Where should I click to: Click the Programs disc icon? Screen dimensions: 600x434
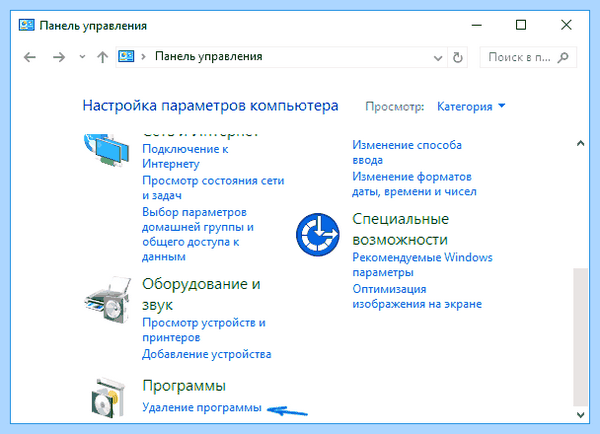tap(109, 398)
